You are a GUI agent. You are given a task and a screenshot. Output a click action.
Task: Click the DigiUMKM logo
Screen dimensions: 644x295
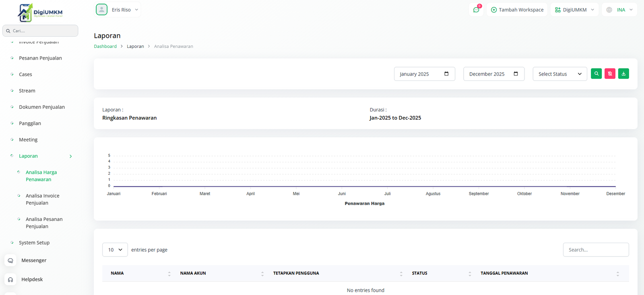[40, 12]
